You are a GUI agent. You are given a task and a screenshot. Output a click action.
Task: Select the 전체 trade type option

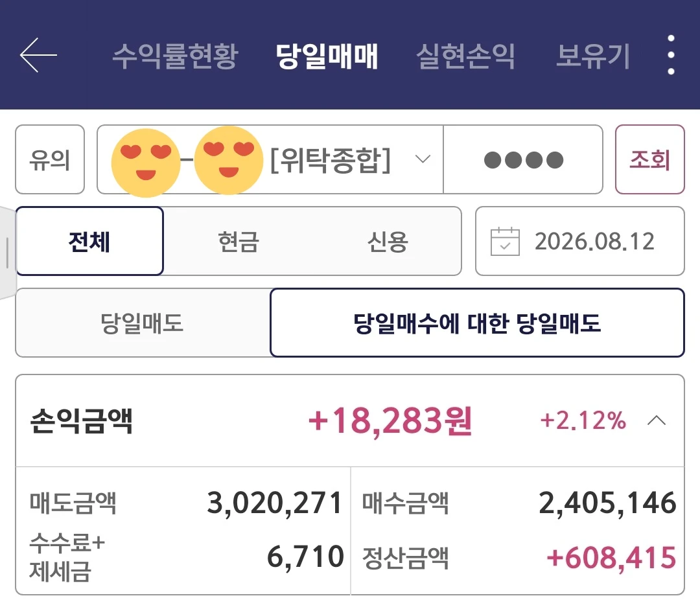click(x=89, y=241)
